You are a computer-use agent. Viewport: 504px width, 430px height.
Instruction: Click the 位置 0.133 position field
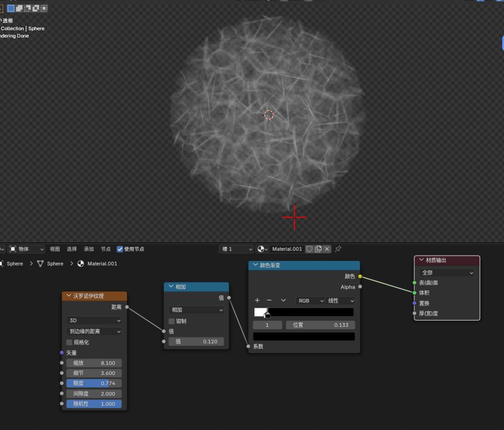320,325
